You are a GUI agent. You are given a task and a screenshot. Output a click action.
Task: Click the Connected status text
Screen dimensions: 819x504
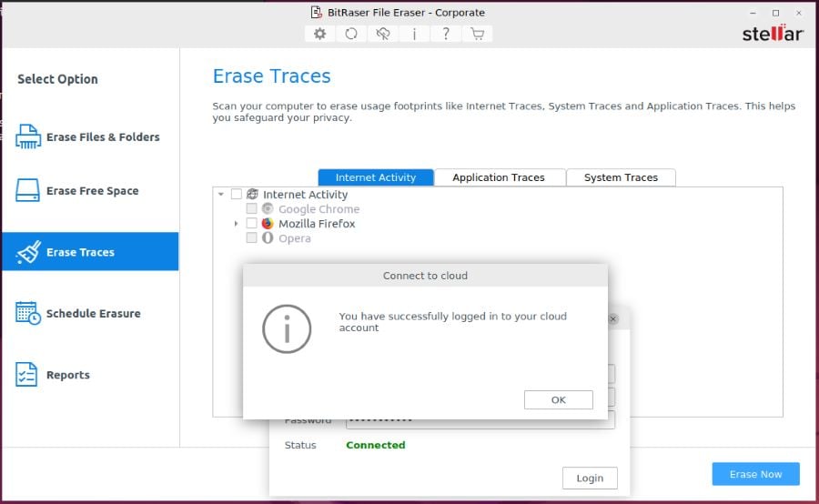click(376, 445)
